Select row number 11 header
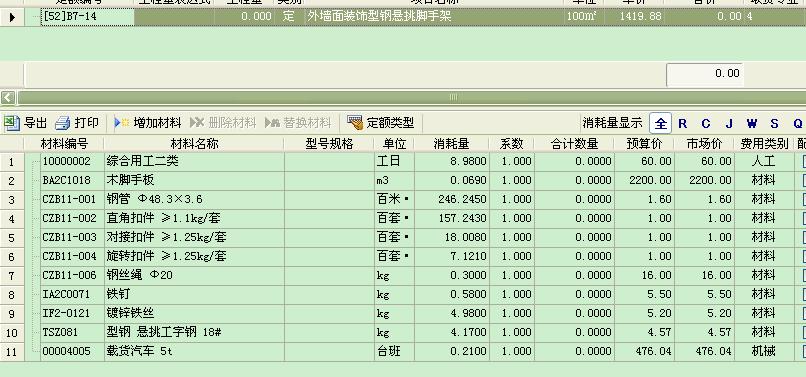This screenshot has width=806, height=377. point(12,352)
